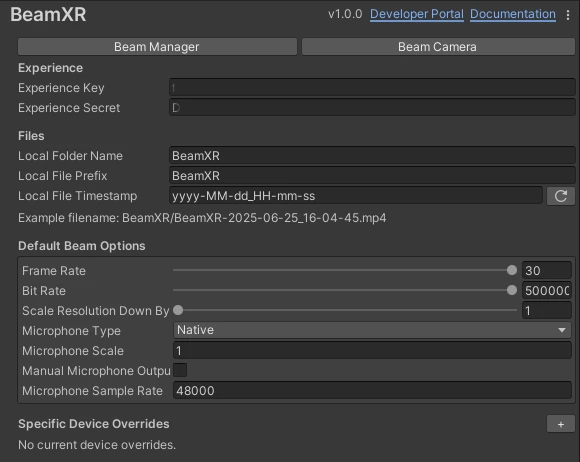Open the kebab options menu icon

568,15
